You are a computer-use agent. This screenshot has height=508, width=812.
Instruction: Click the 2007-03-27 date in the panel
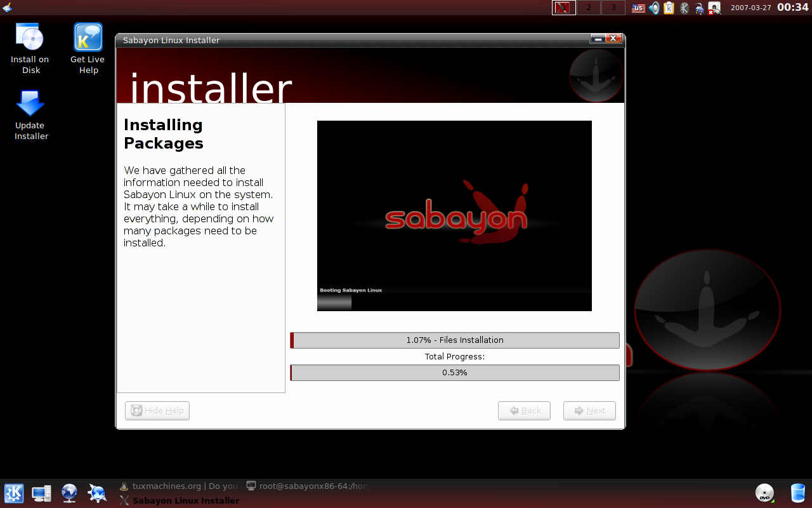[x=751, y=8]
